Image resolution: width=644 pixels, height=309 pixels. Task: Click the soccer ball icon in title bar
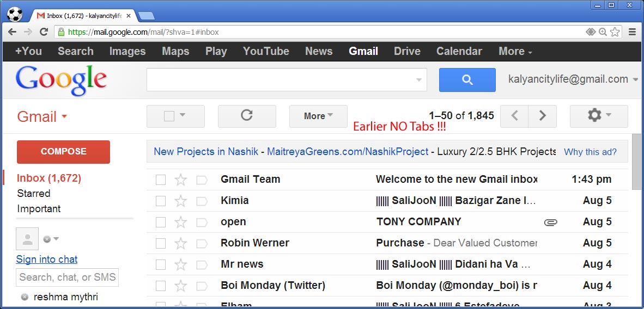15,14
